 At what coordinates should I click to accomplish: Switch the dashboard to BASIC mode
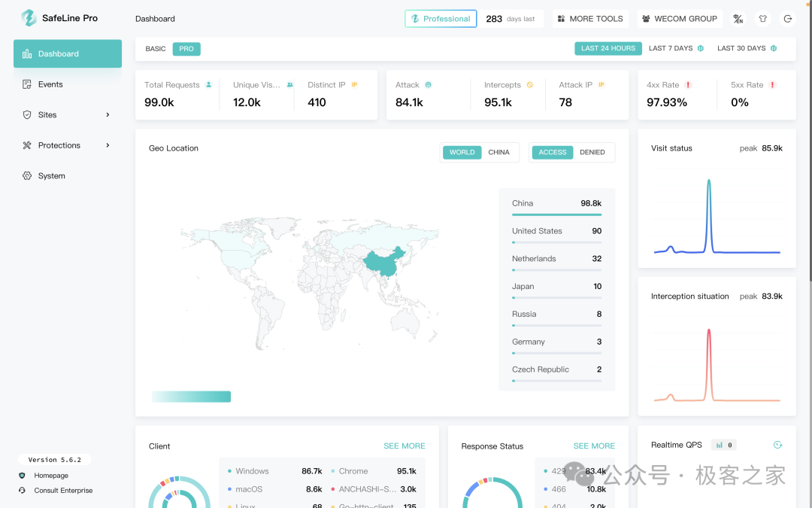(156, 49)
